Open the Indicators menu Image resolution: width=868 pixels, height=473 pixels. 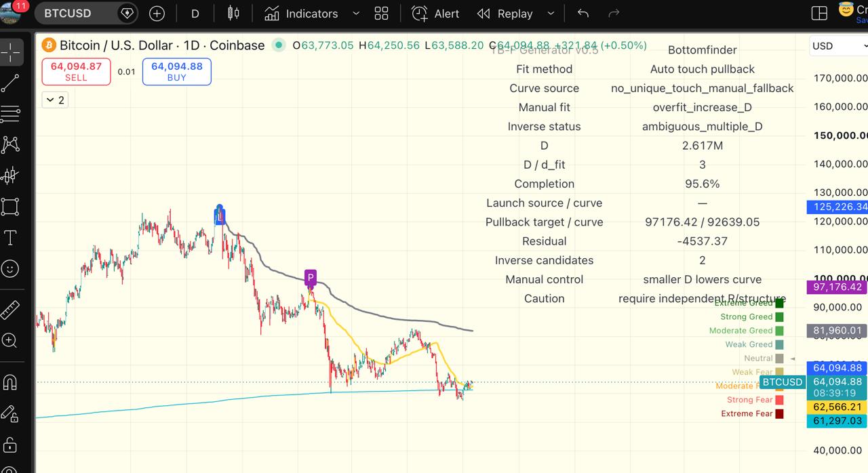click(301, 14)
